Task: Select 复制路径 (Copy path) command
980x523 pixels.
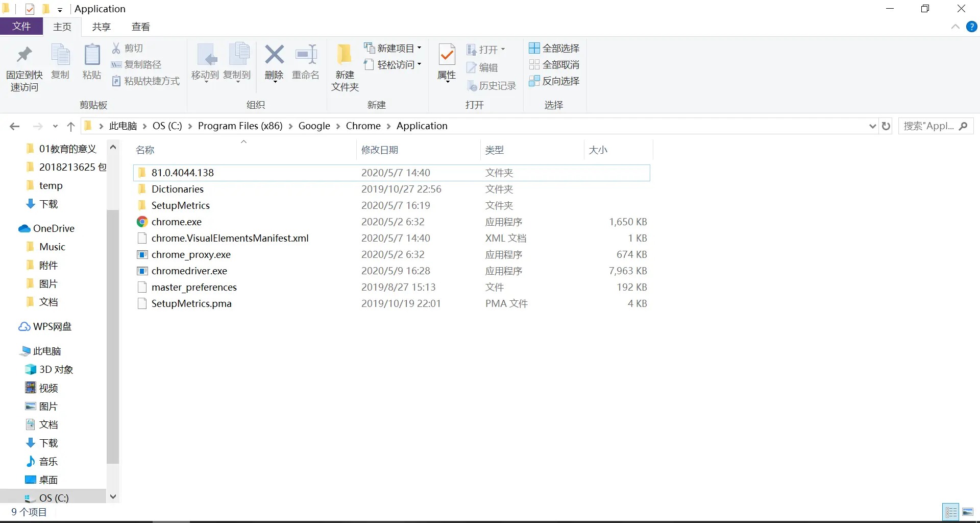Action: tap(137, 65)
